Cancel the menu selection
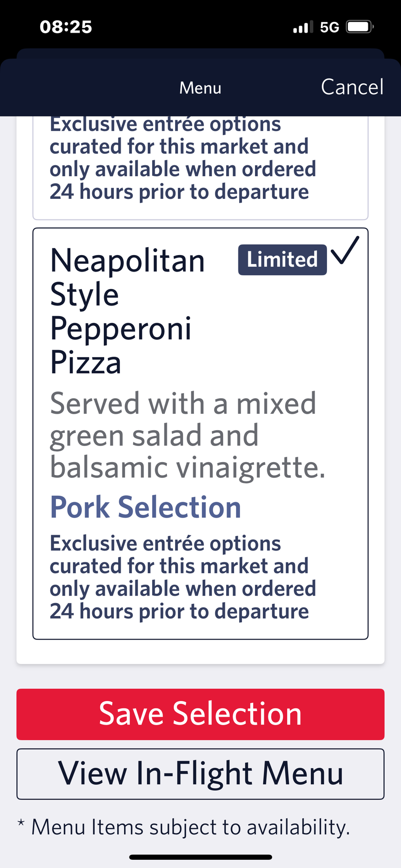Viewport: 401px width, 868px height. pyautogui.click(x=352, y=87)
